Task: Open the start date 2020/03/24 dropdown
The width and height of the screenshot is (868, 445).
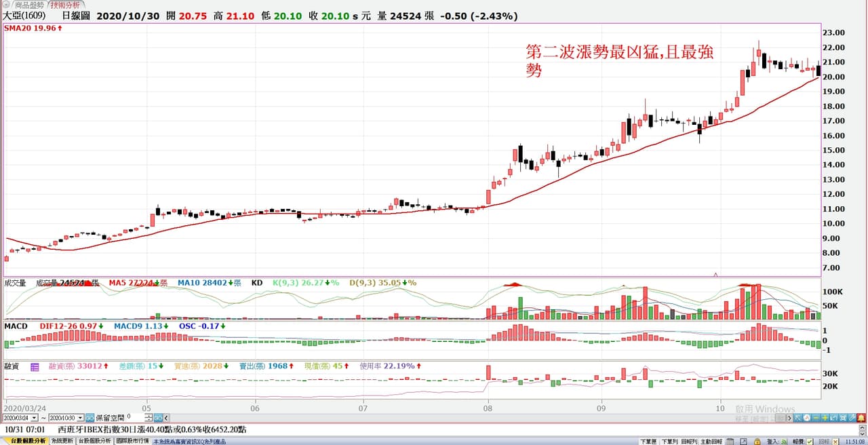Action: tap(34, 418)
